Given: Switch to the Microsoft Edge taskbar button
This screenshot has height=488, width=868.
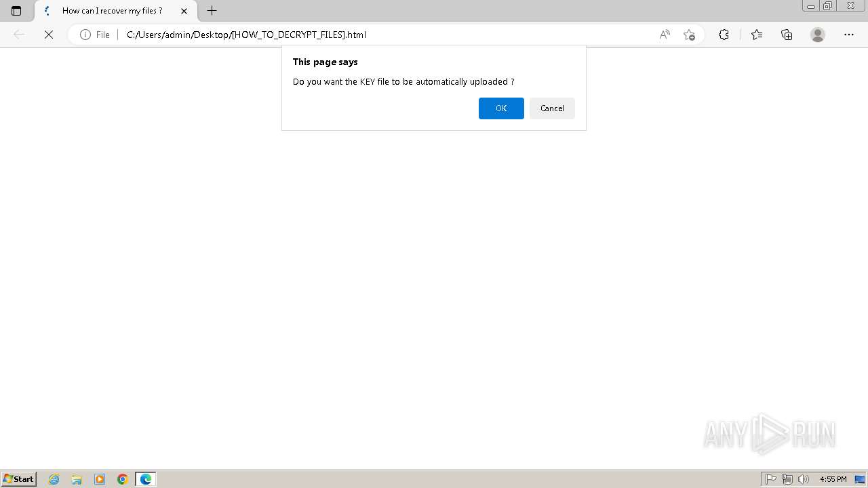Looking at the screenshot, I should [x=146, y=479].
